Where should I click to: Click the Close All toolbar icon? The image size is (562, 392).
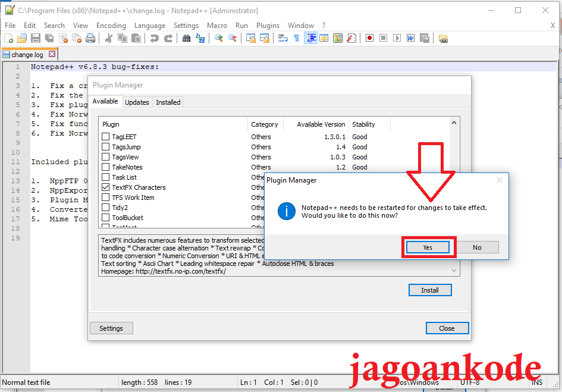(77, 38)
